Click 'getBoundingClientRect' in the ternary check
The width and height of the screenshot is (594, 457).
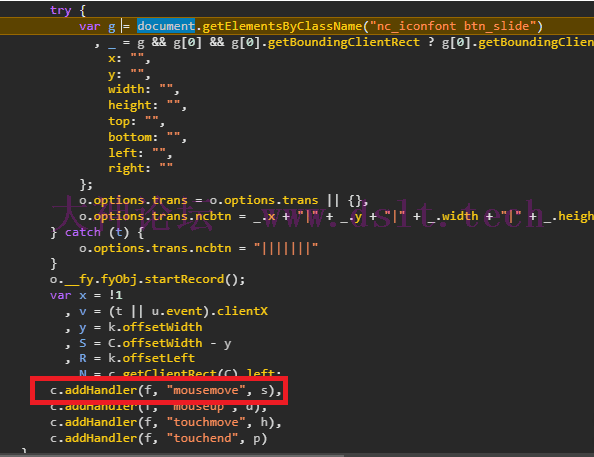(x=344, y=42)
